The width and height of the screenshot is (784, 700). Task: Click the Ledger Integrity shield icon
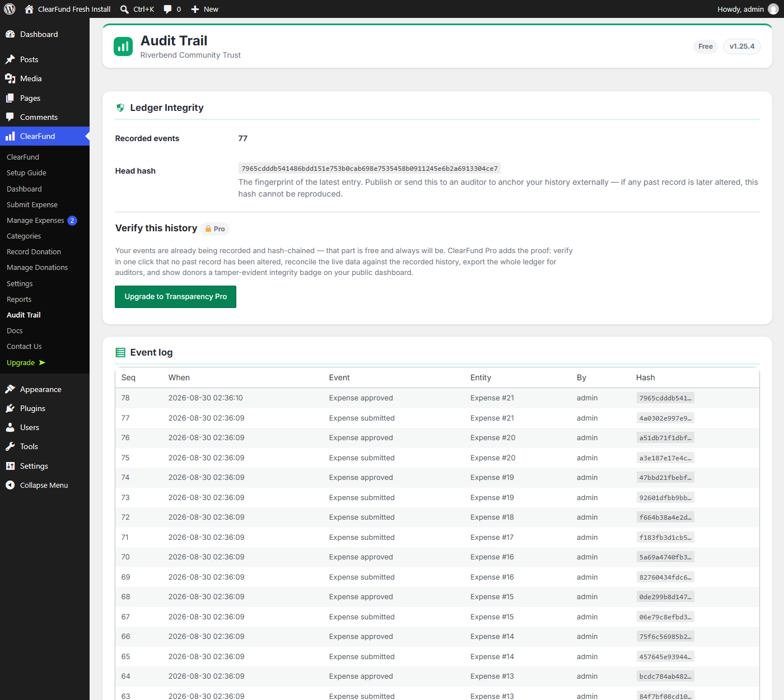click(120, 108)
